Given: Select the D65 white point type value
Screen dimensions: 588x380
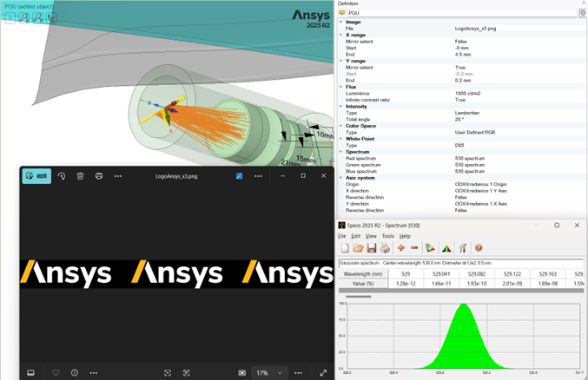Looking at the screenshot, I should (x=459, y=146).
